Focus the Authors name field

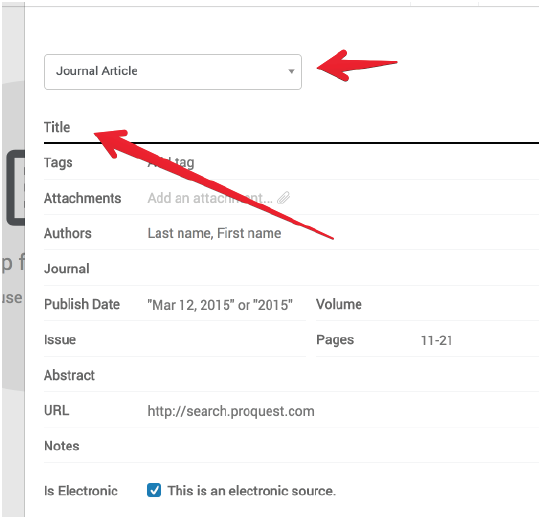(343, 233)
